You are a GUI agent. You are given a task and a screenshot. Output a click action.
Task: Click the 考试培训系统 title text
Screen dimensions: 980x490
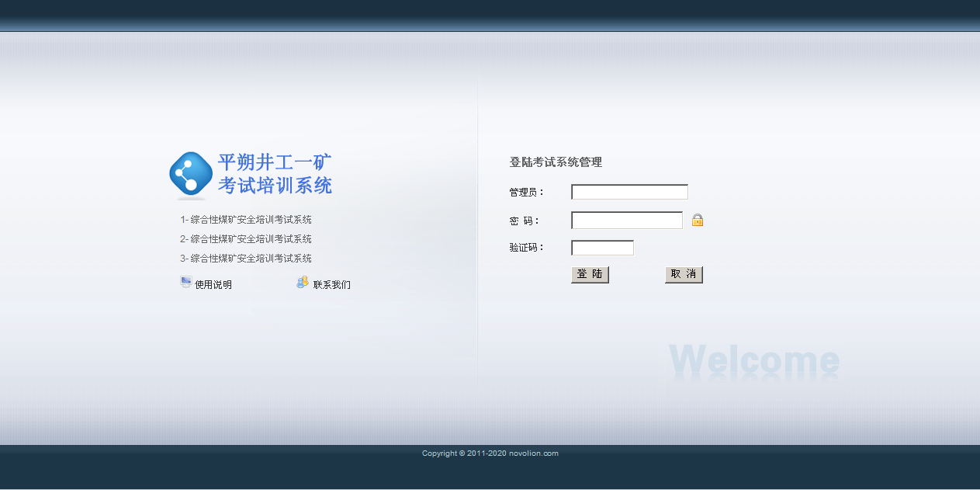pos(275,186)
